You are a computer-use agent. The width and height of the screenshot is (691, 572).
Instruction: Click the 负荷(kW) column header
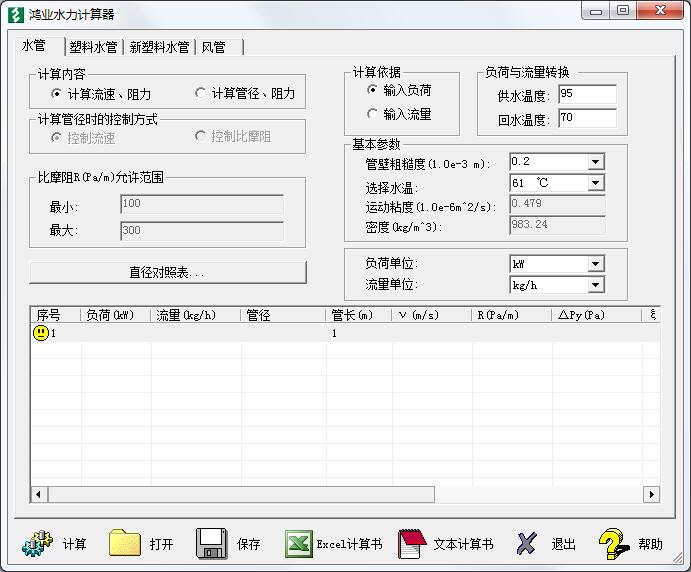click(x=115, y=315)
